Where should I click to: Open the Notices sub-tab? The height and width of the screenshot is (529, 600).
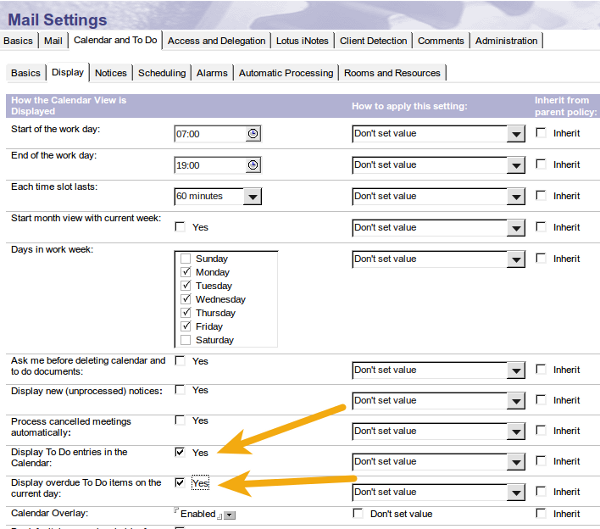[111, 73]
